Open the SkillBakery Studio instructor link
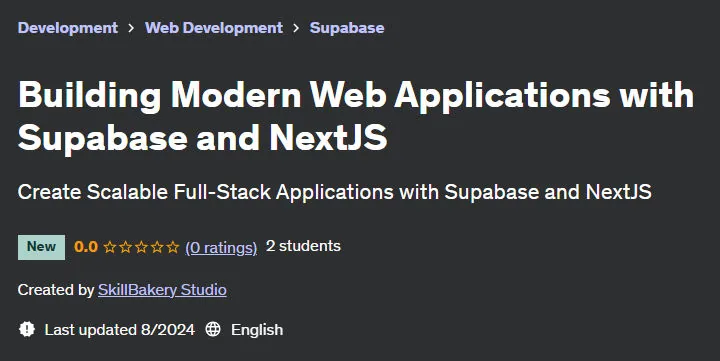The height and width of the screenshot is (361, 720). coord(162,290)
